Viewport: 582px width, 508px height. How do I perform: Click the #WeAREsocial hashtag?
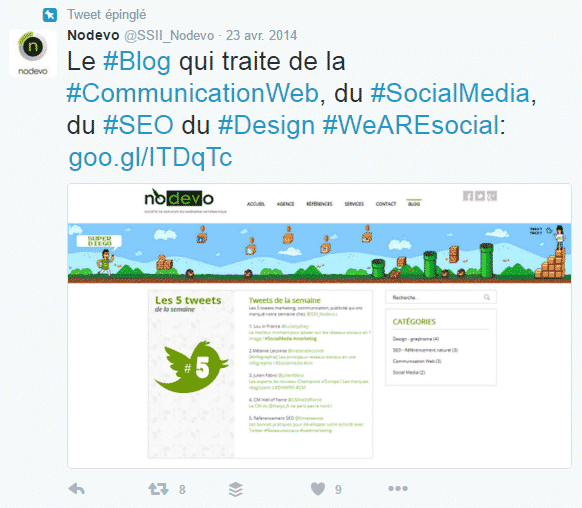pyautogui.click(x=411, y=125)
